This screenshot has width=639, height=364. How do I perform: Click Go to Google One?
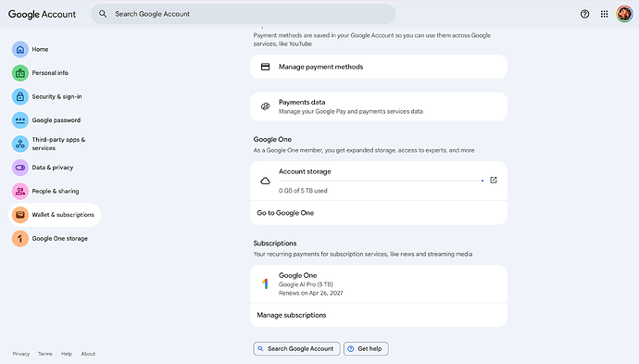tap(379, 213)
